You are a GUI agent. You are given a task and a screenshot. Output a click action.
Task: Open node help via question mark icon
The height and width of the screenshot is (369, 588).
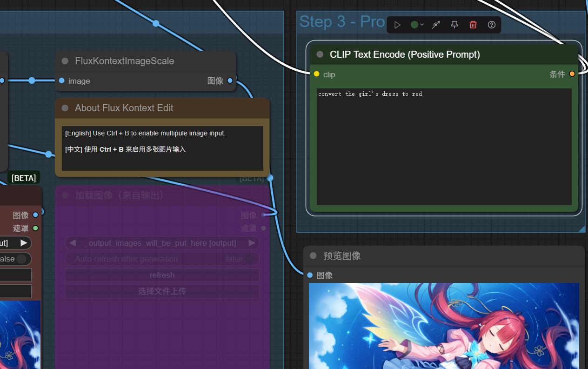tap(492, 25)
